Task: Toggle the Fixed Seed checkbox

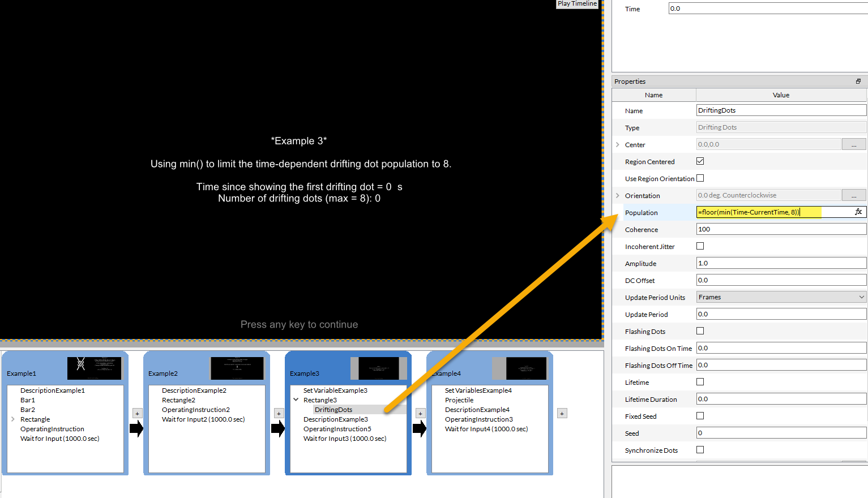Action: pyautogui.click(x=700, y=416)
